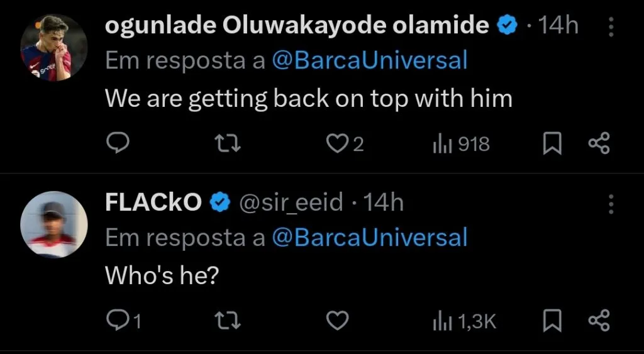Like FLACkO's 'Who's he?' tweet
The image size is (644, 354).
(x=338, y=321)
